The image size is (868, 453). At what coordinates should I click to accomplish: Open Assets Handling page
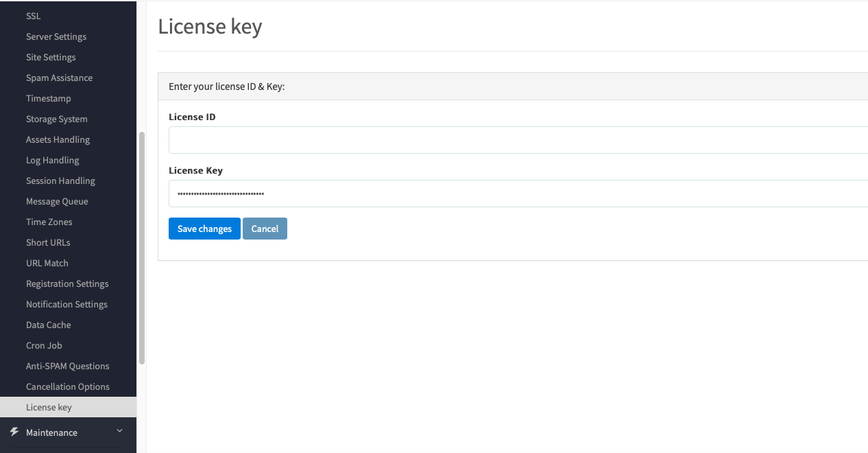coord(58,139)
